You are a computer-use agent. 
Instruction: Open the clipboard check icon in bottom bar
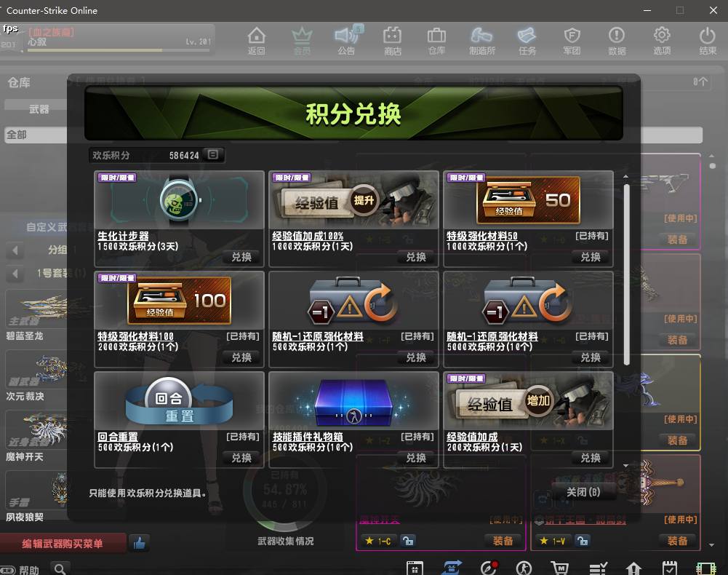pos(670,568)
